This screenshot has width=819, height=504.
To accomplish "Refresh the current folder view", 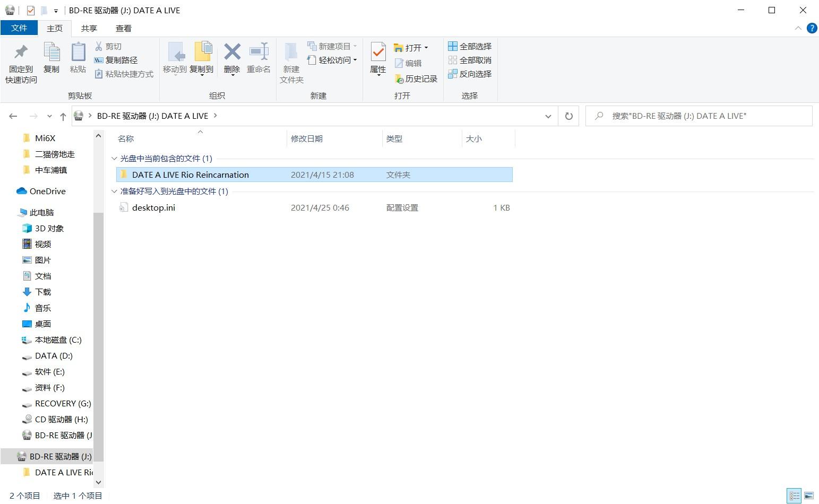I will coord(568,116).
